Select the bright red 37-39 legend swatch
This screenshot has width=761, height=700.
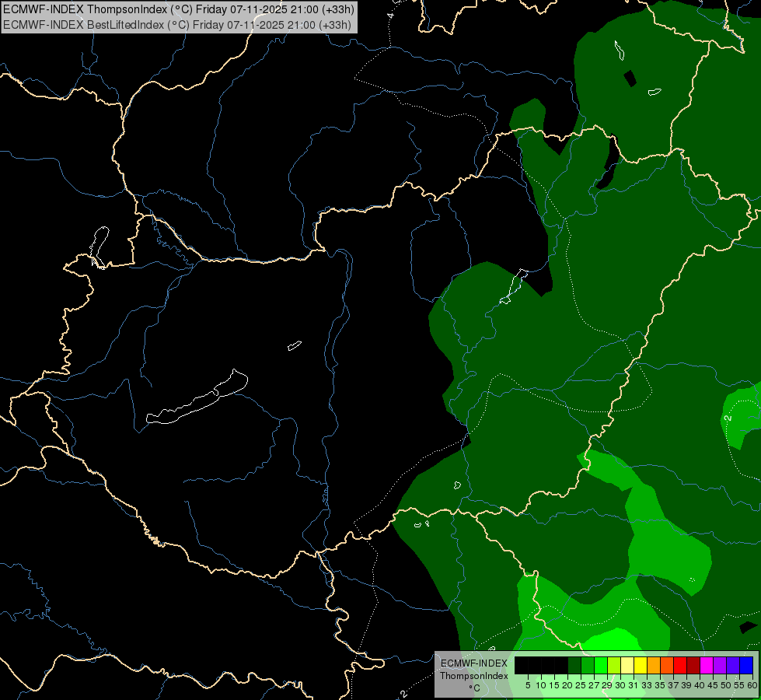pos(680,666)
